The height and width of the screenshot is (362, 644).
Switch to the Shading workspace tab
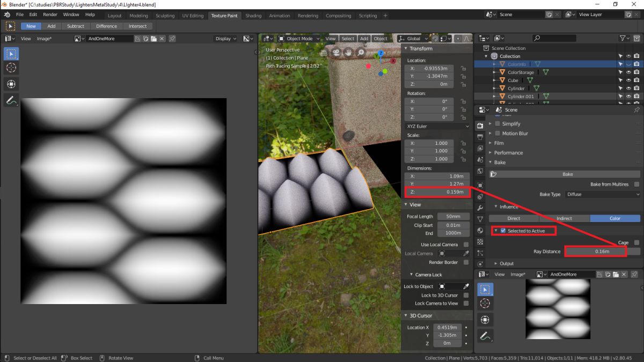click(x=253, y=16)
